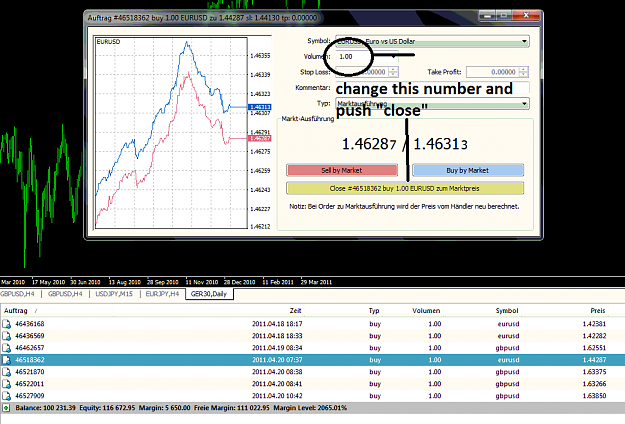Select highlighted order number 46518362
Viewport: 625px width, 424px height.
coord(29,360)
